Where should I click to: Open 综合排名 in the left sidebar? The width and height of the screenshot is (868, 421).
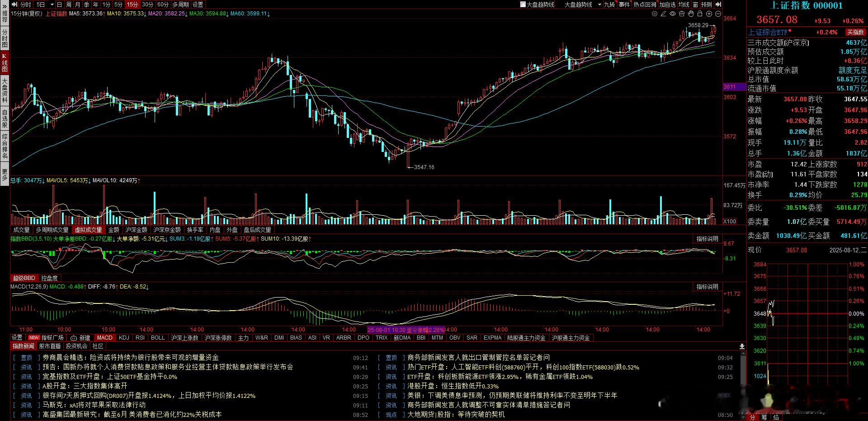[5, 147]
